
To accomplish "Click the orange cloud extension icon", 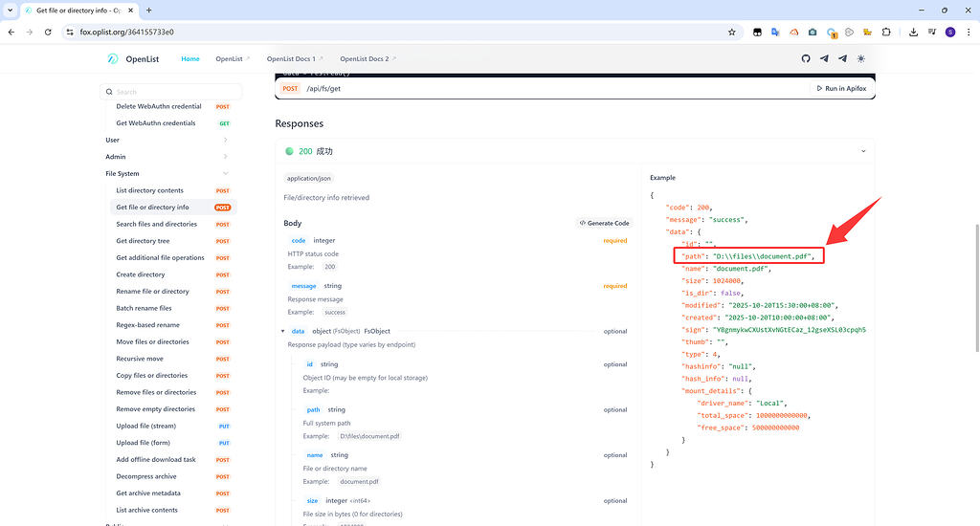I will [793, 32].
